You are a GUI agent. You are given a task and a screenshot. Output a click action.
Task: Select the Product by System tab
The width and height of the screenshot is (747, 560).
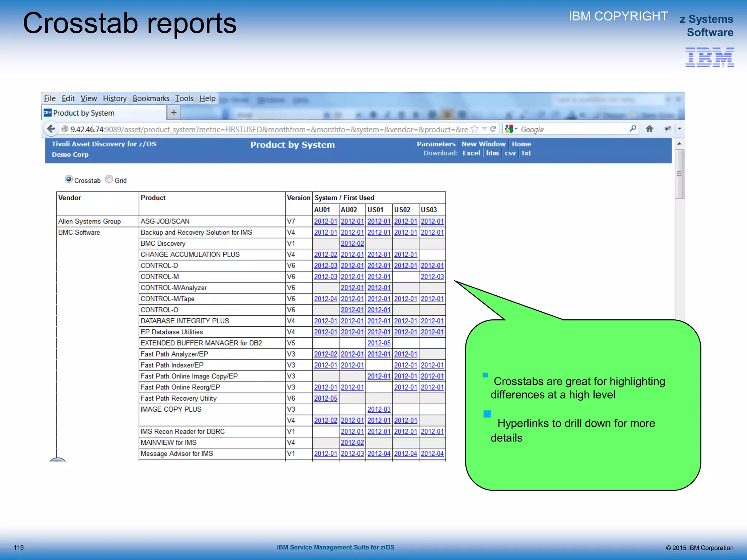point(104,113)
